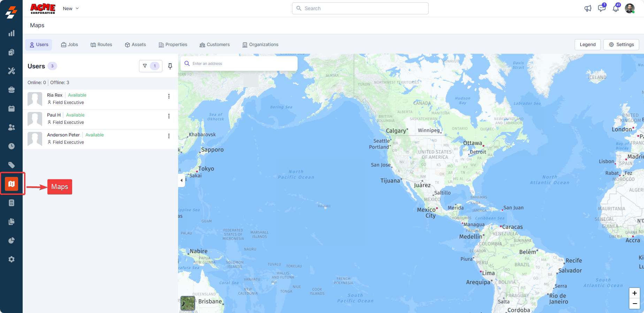Click the Legend button
Image resolution: width=644 pixels, height=313 pixels.
coord(588,45)
